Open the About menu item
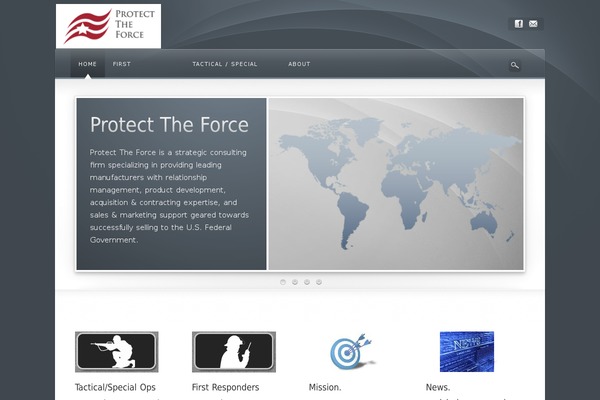This screenshot has height=400, width=600. pos(299,64)
